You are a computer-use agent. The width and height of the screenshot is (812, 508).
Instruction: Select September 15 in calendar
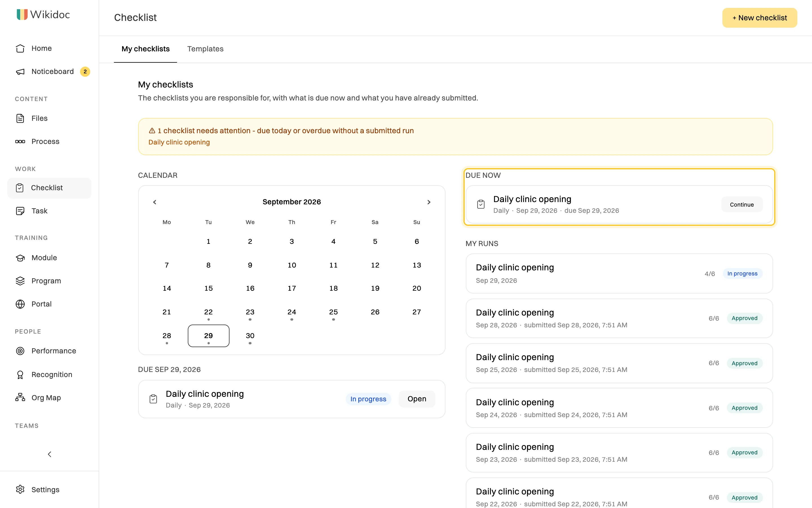click(208, 288)
